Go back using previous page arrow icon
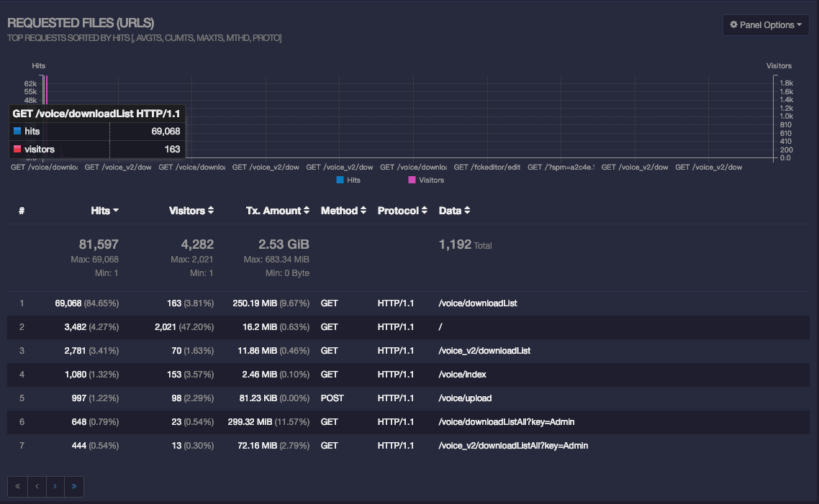This screenshot has height=504, width=819. tap(36, 487)
